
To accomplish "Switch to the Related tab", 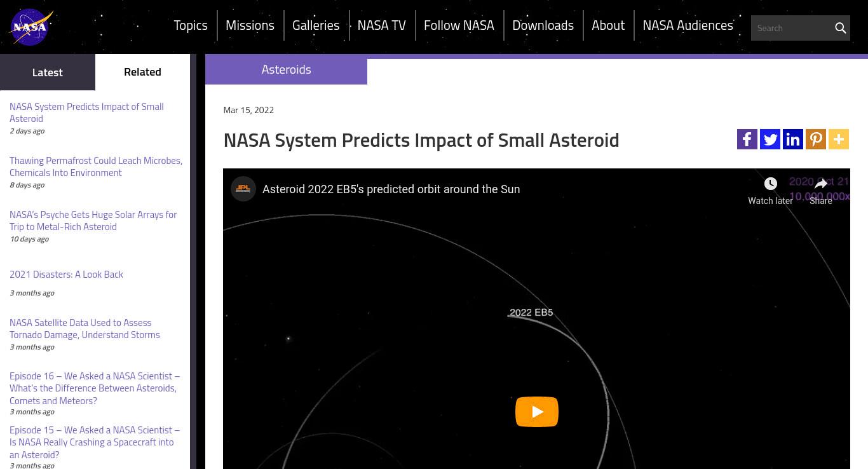I will pos(142,72).
